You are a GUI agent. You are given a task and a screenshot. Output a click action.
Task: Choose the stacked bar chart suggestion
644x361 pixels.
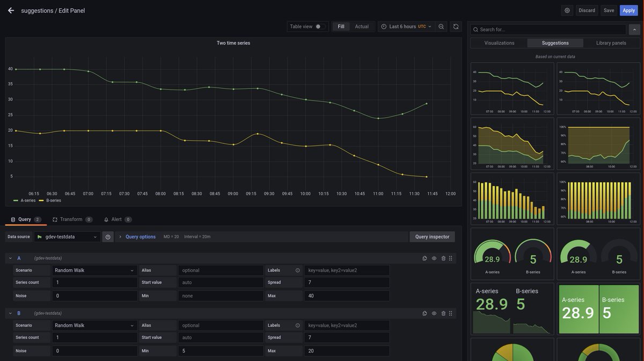pos(512,199)
